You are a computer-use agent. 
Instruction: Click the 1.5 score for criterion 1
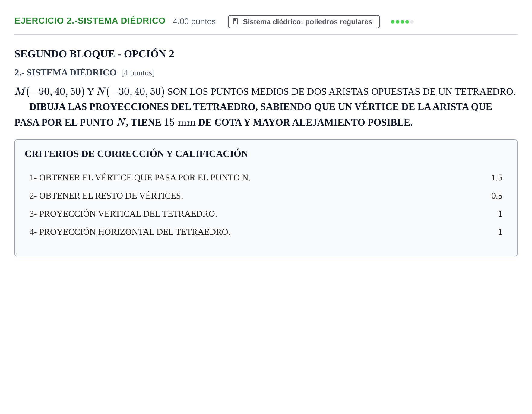[497, 178]
